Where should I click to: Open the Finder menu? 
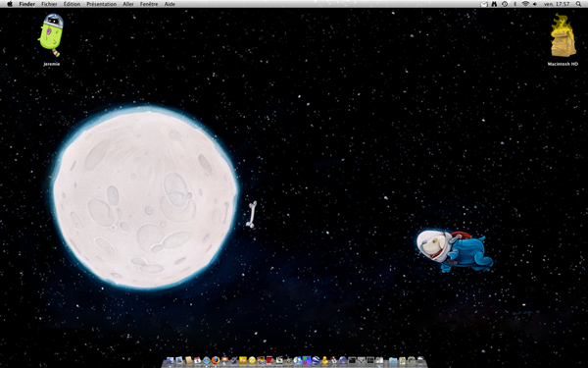27,4
